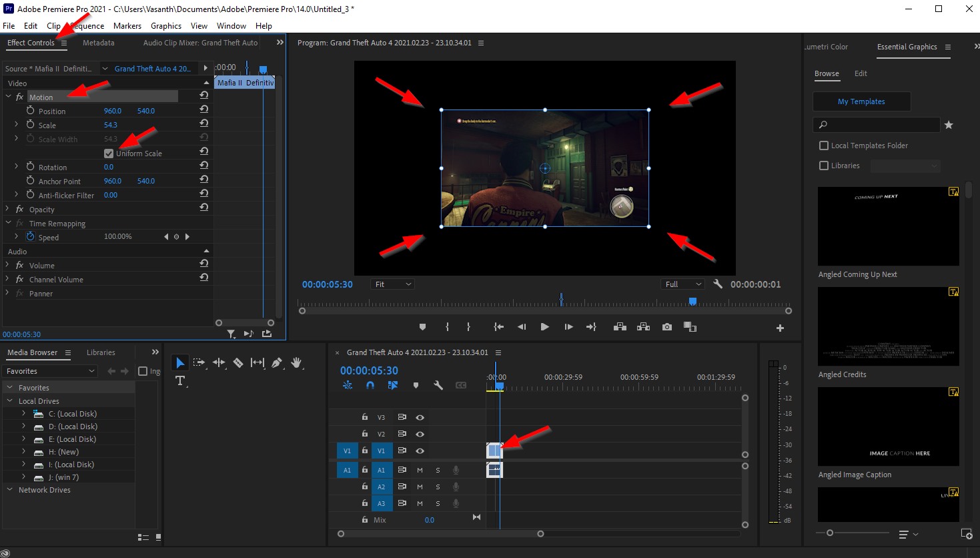Image resolution: width=980 pixels, height=558 pixels.
Task: Select the Angled Coming Up Next template
Action: (x=888, y=226)
